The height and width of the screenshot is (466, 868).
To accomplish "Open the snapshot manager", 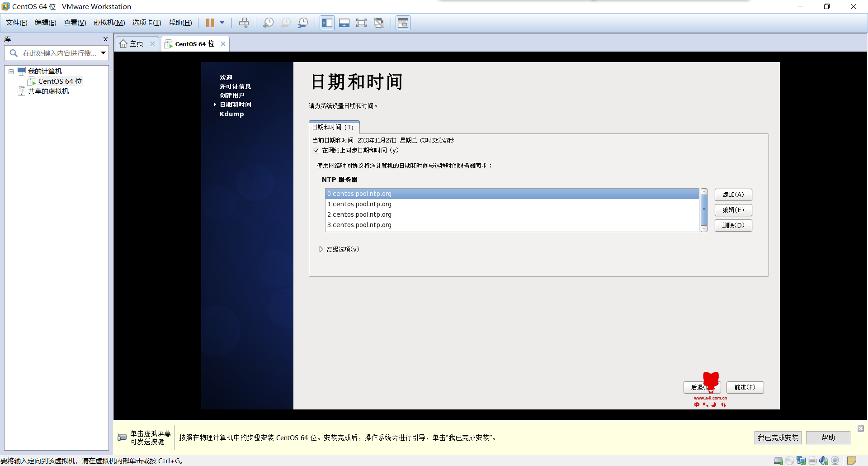I will click(x=303, y=23).
